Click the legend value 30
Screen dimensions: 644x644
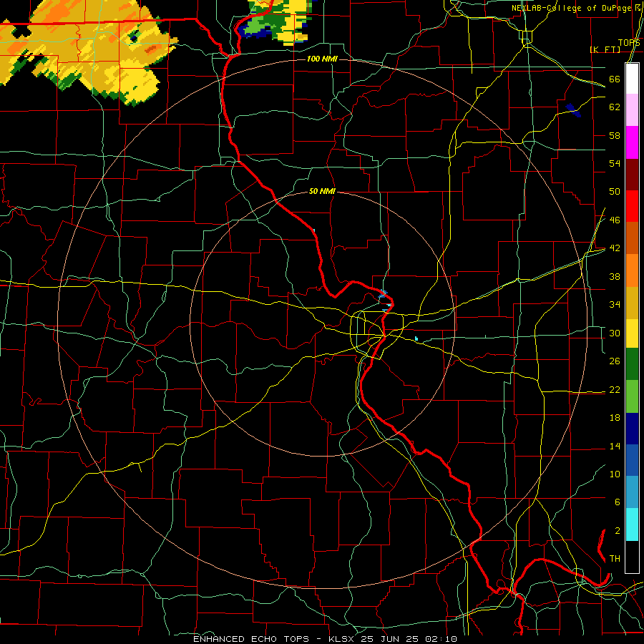615,333
